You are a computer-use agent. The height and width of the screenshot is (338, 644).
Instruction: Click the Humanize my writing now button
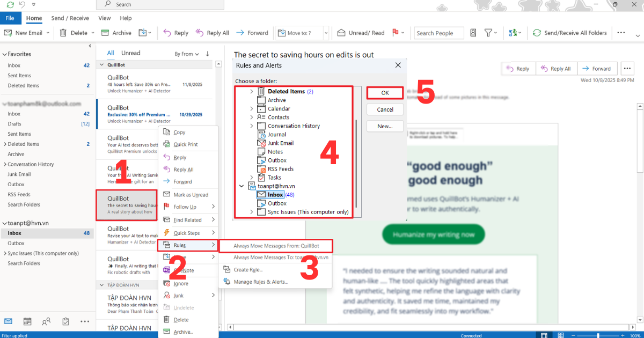(433, 234)
